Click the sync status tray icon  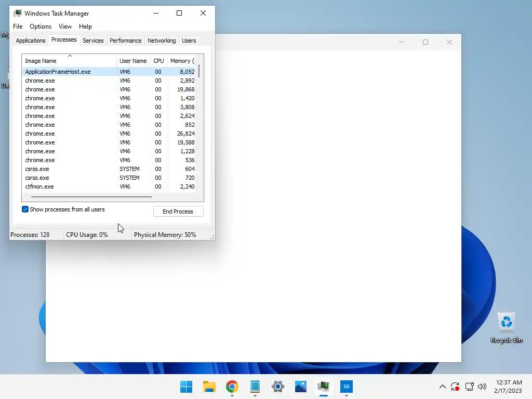pos(455,387)
